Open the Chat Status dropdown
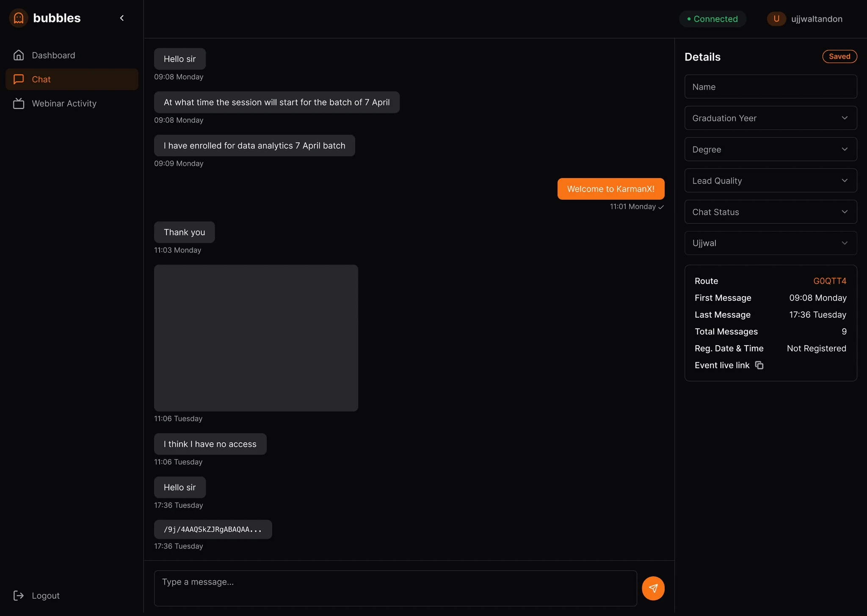Image resolution: width=867 pixels, height=616 pixels. [x=770, y=212]
